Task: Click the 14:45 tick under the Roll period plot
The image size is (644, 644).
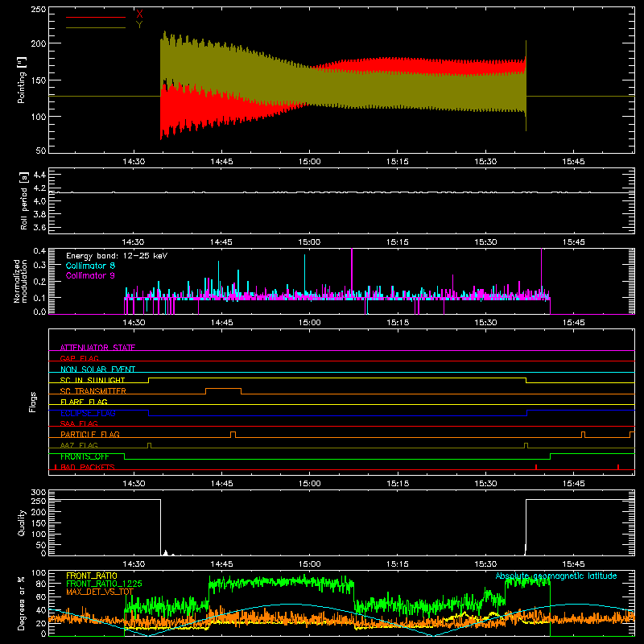Action: click(x=221, y=242)
